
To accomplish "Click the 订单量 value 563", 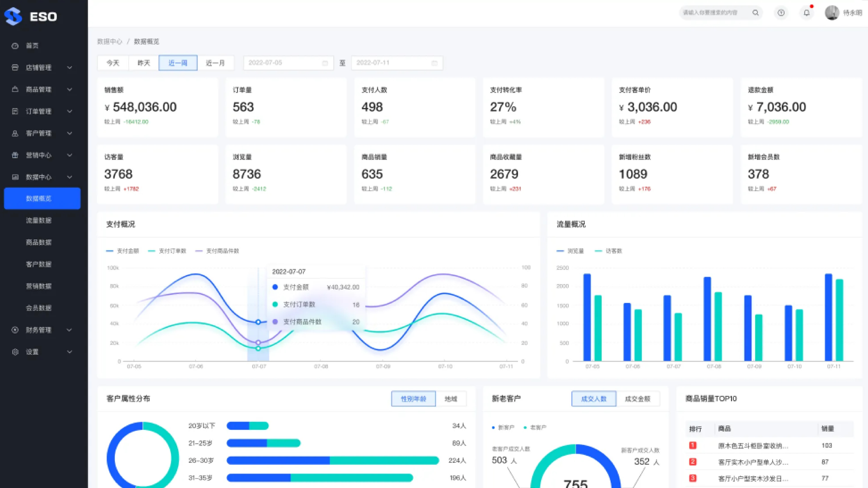I will (243, 107).
